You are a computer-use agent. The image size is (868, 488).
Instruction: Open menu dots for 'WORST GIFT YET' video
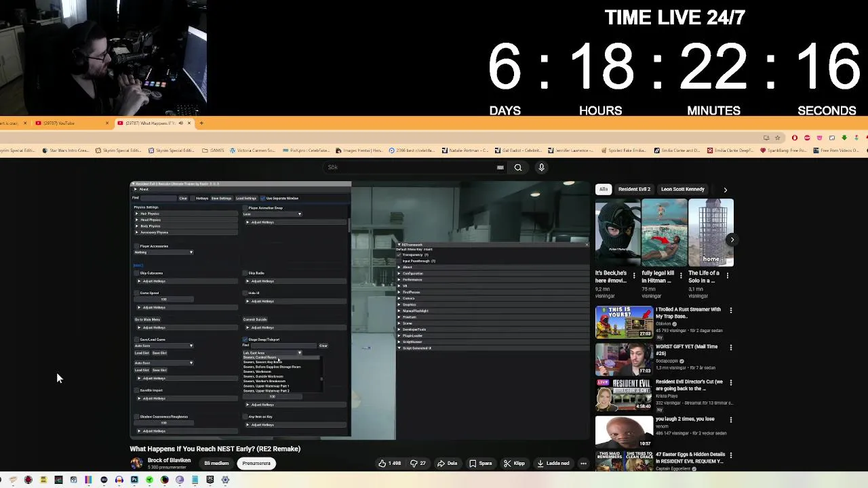coord(730,348)
